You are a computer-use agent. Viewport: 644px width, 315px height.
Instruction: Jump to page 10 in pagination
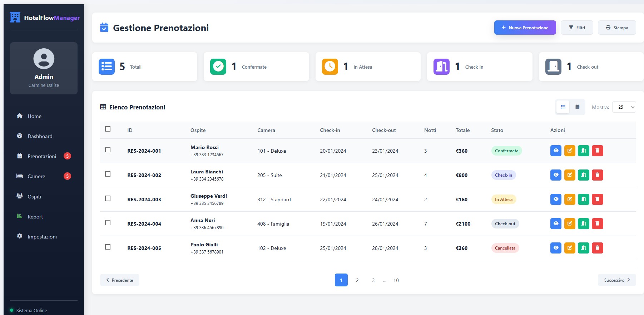click(396, 280)
